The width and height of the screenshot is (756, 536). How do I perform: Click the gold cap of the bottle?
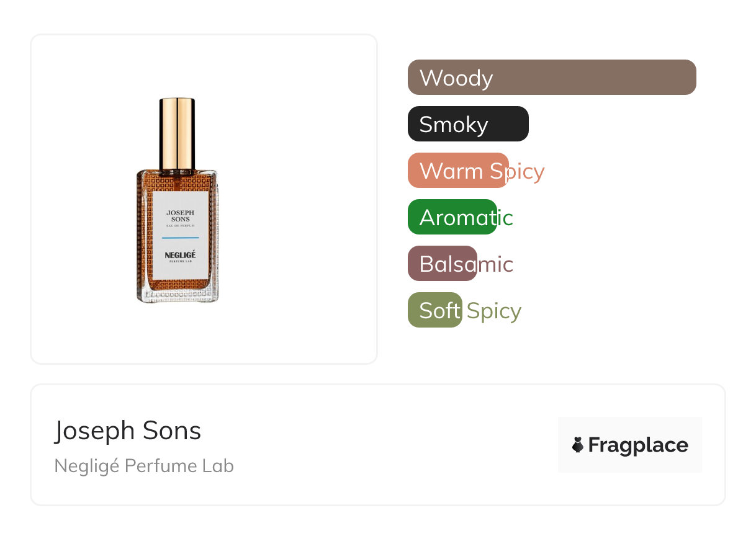pos(177,133)
